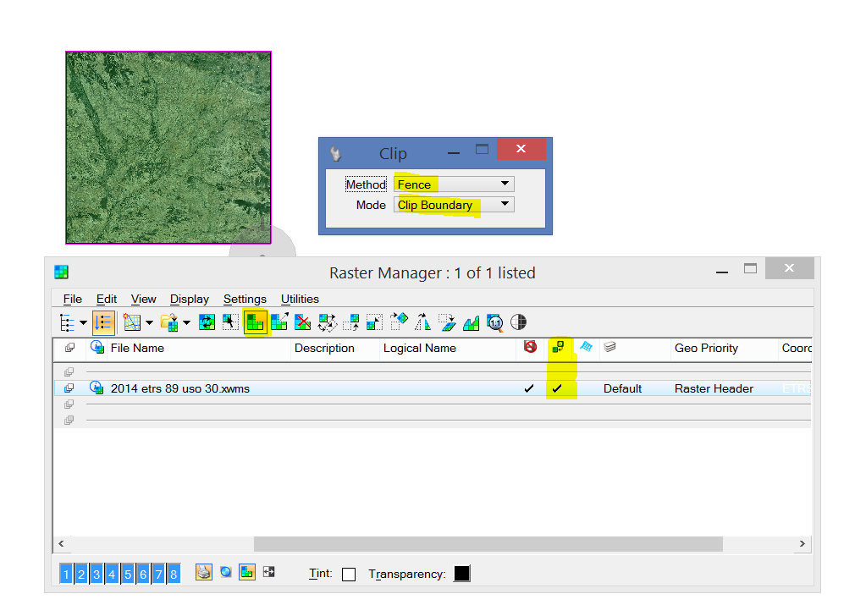Select the Rotate raster tool icon
866x616 pixels.
399,322
